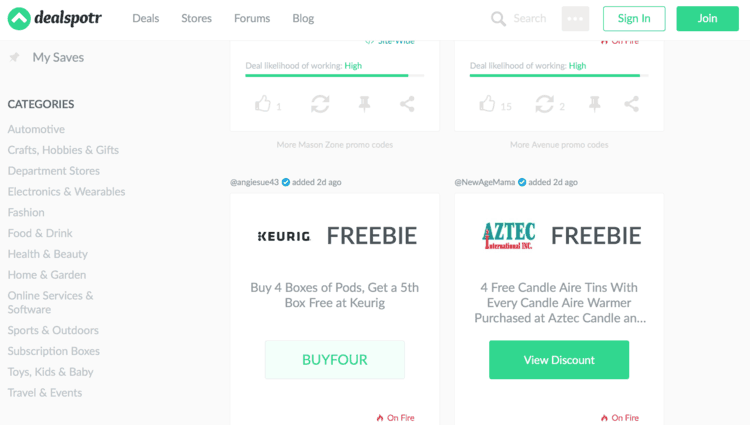Click the green Join button
The image size is (750, 425).
pos(707,19)
